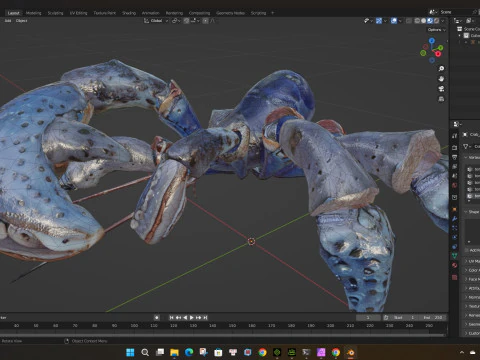The height and width of the screenshot is (360, 480).
Task: Jump to the timeline end frame
Action: [x=205, y=318]
